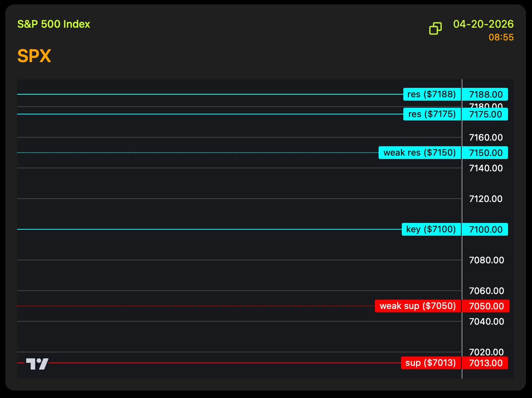Image resolution: width=532 pixels, height=398 pixels.
Task: Click the 08:55 timestamp
Action: [501, 37]
